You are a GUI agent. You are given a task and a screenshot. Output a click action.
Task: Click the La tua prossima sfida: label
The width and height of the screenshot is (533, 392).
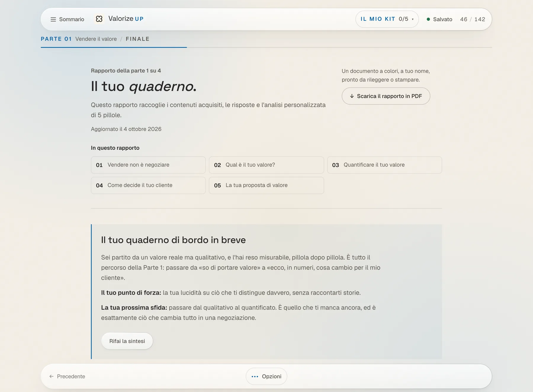[x=134, y=307]
